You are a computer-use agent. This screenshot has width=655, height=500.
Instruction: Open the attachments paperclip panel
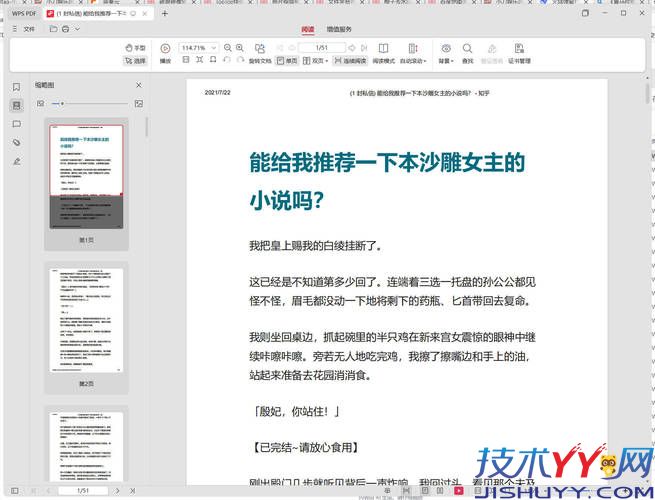tap(16, 142)
